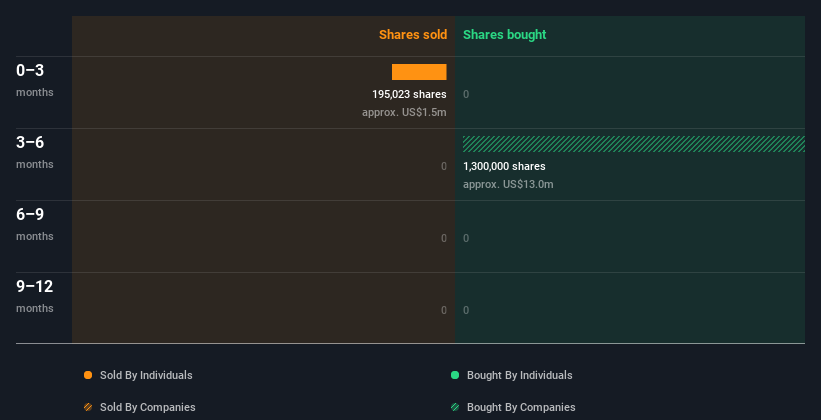Screen dimensions: 821x420
Task: Click the orange shares sold bar
Action: pos(419,72)
